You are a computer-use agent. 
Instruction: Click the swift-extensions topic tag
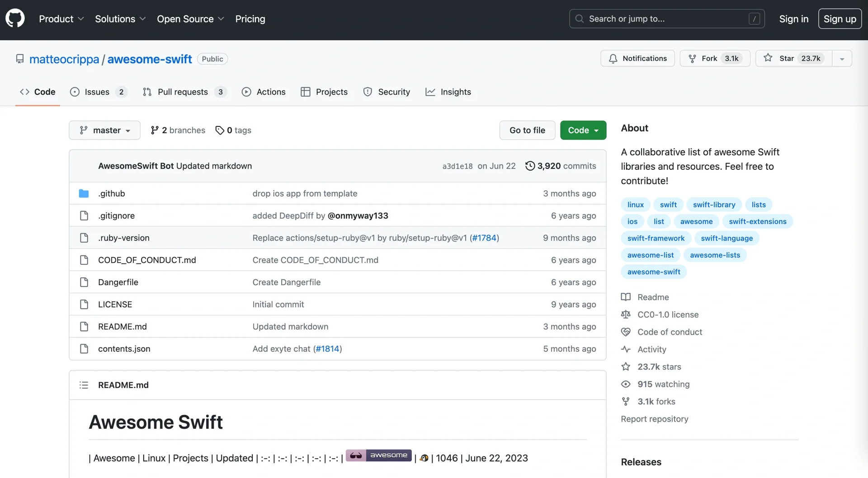pos(757,221)
